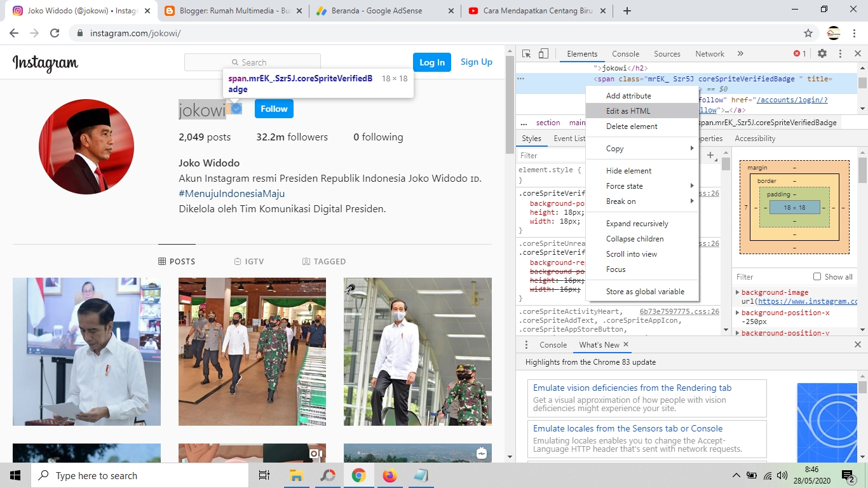Click the blue Follow button

274,109
